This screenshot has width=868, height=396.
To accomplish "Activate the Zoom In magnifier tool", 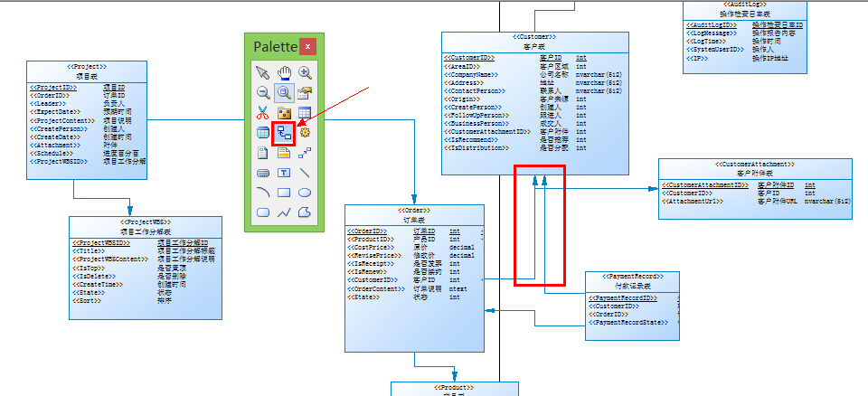I will click(305, 72).
